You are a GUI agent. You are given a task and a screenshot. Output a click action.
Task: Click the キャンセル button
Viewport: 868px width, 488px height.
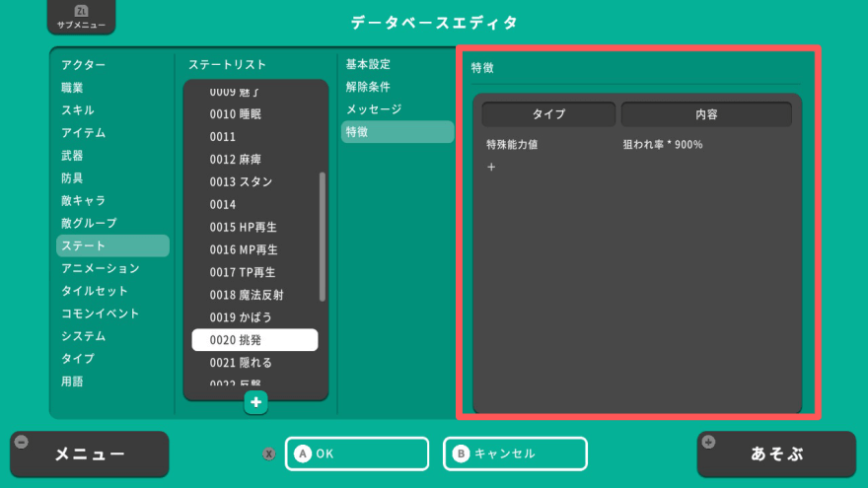[515, 453]
